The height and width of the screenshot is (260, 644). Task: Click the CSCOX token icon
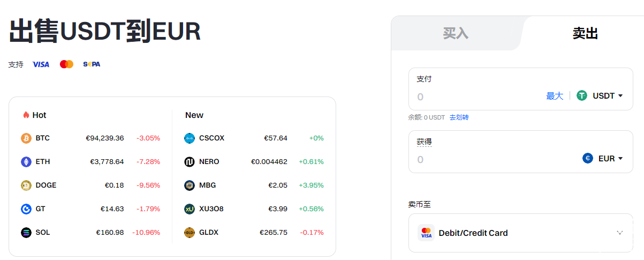click(190, 138)
